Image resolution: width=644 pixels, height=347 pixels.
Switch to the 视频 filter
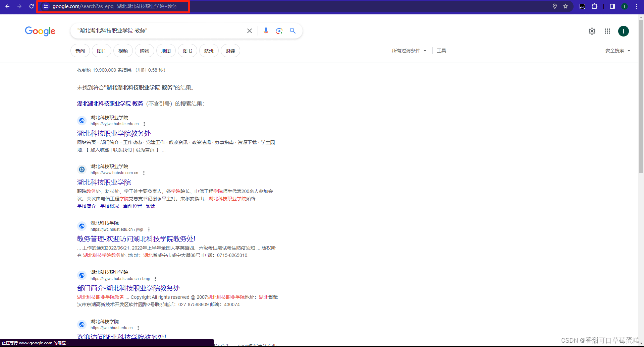pyautogui.click(x=123, y=51)
